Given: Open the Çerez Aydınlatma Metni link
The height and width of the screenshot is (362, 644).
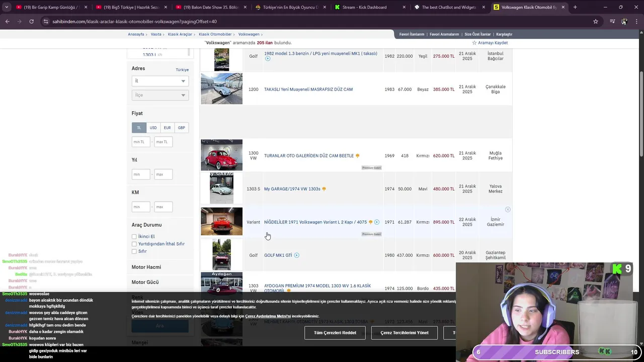Looking at the screenshot, I should pos(268,316).
